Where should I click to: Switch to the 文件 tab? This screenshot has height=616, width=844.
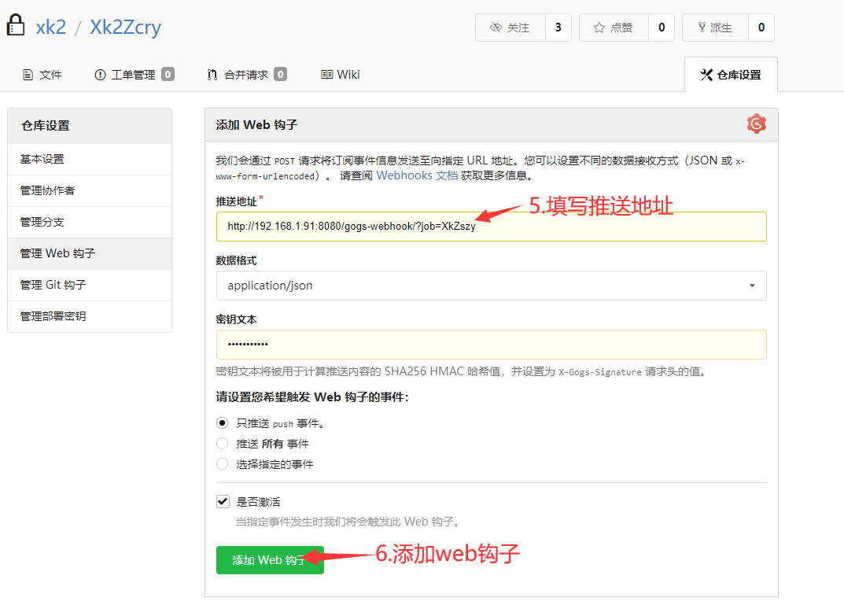(x=42, y=74)
